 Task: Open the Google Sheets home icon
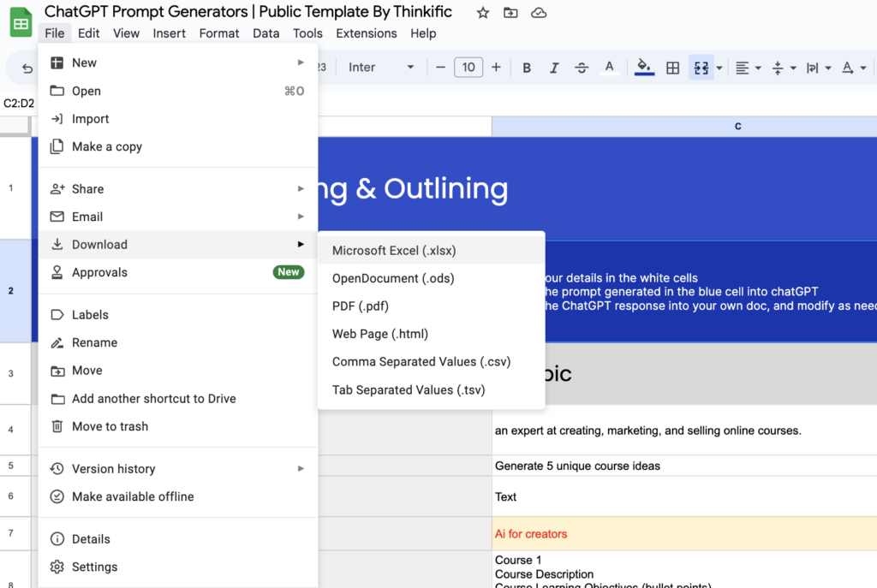pos(21,22)
